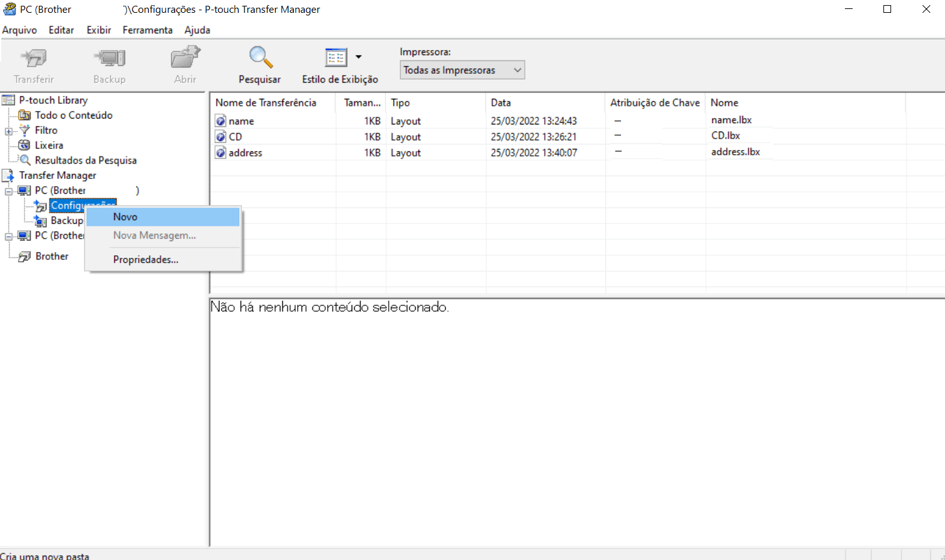Screen dimensions: 945x560
Task: Click the Brother printer icon in tree
Action: pos(24,257)
